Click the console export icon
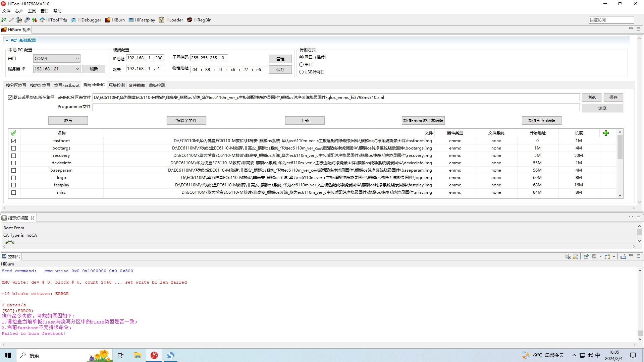 click(x=623, y=256)
